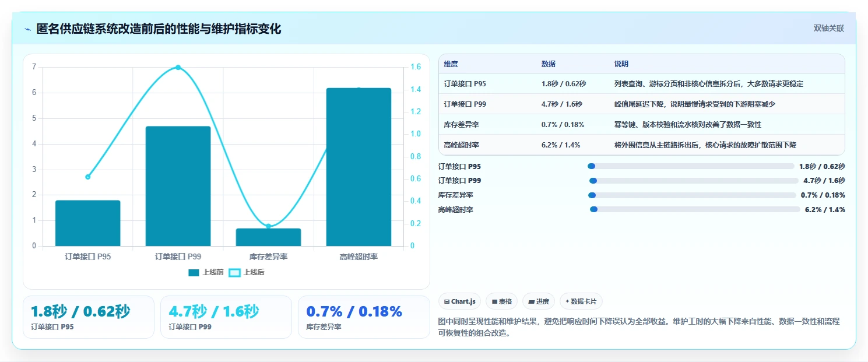
Task: Click the 订单接口 P99 progress bar
Action: (x=694, y=181)
